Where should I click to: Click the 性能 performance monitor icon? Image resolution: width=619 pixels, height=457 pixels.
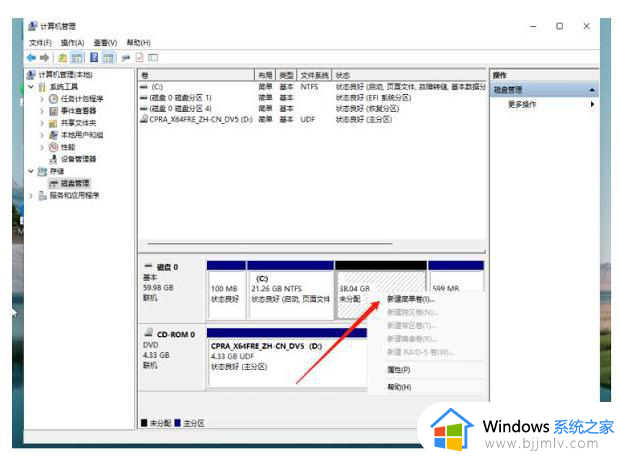point(53,147)
